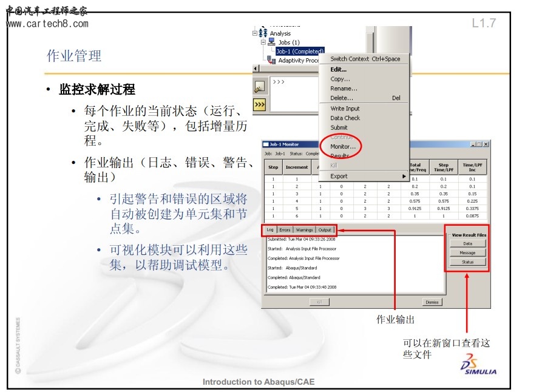Select Monitor... in the context menu
Screen dimensions: 556x392
[x=343, y=147]
